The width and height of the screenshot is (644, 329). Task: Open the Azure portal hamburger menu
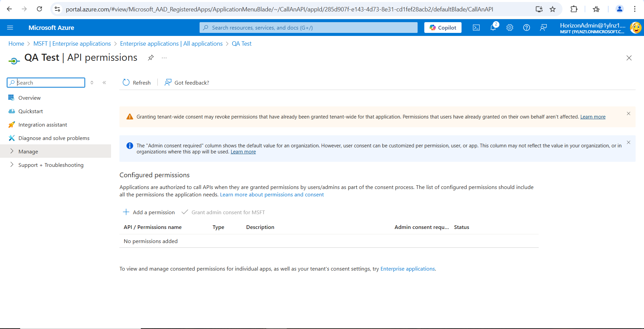(10, 28)
